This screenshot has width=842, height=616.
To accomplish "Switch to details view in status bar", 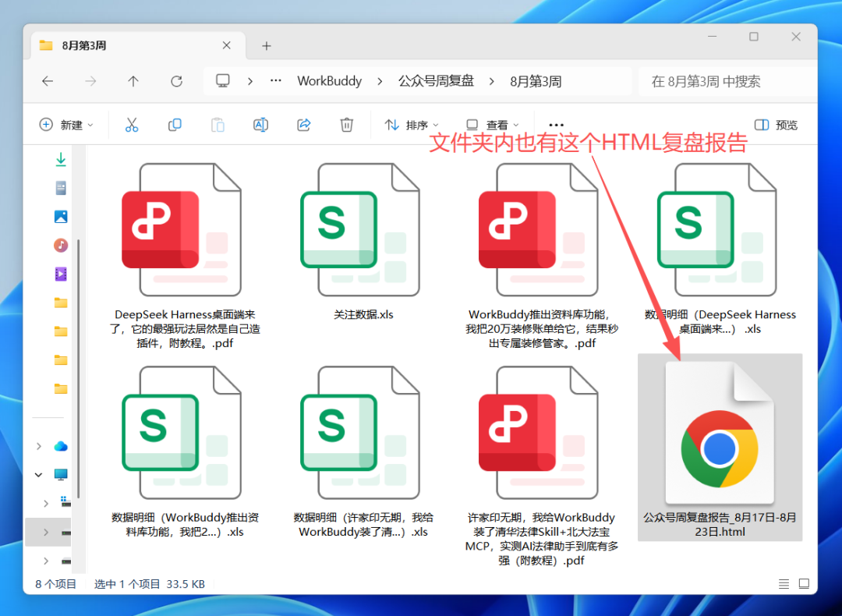I will 784,584.
